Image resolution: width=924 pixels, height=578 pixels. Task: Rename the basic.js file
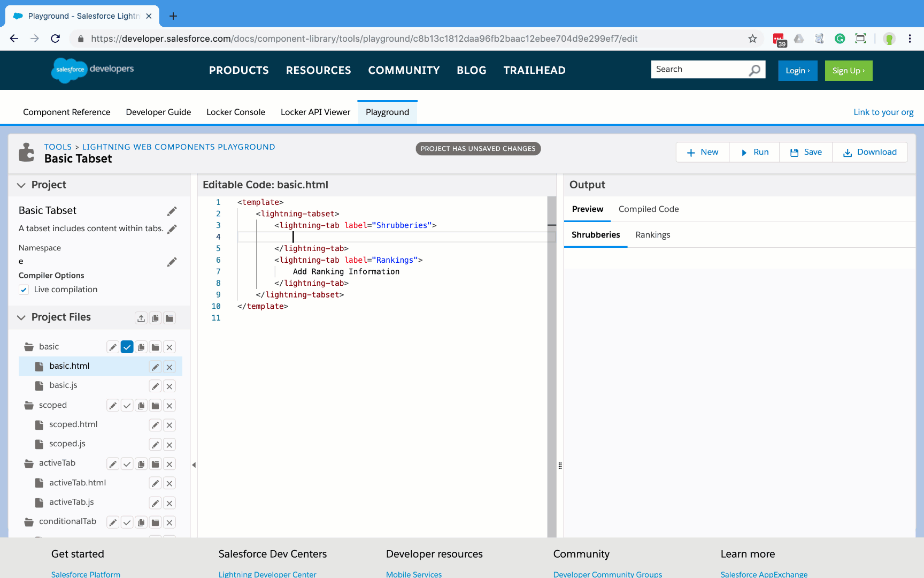[155, 386]
